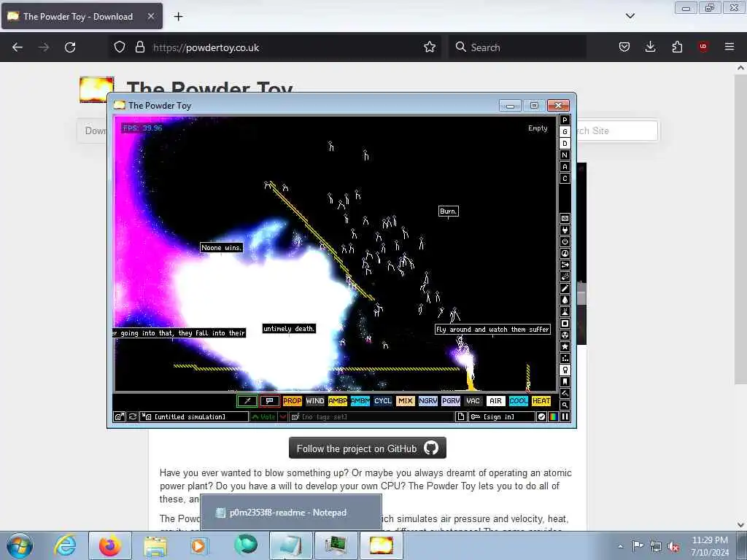Open the Electronics element category
This screenshot has width=747, height=560.
pyautogui.click(x=565, y=230)
